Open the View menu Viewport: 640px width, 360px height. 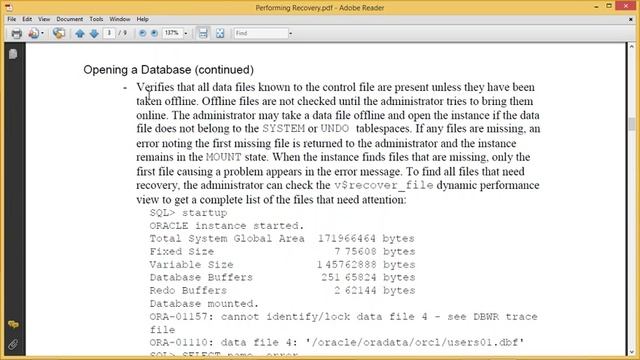(x=44, y=19)
